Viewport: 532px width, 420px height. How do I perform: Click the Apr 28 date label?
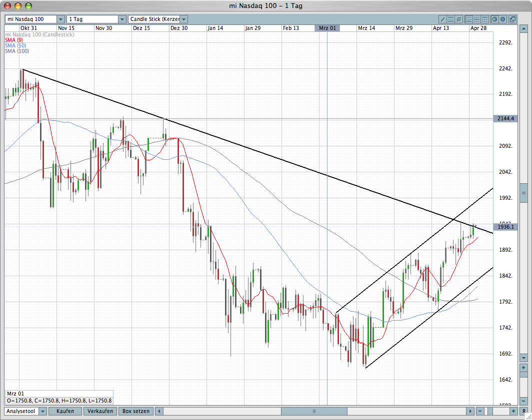click(478, 28)
